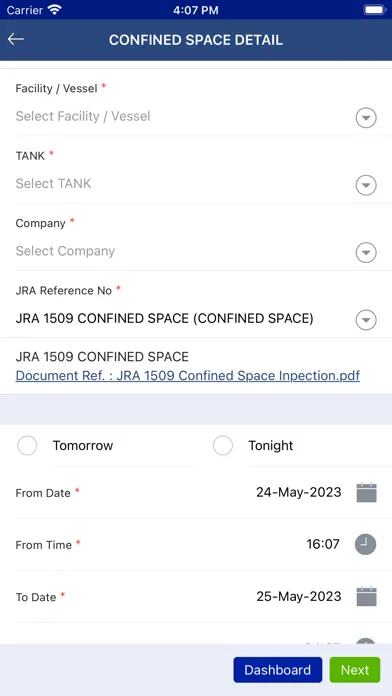Open clock icon for From Time

(365, 544)
